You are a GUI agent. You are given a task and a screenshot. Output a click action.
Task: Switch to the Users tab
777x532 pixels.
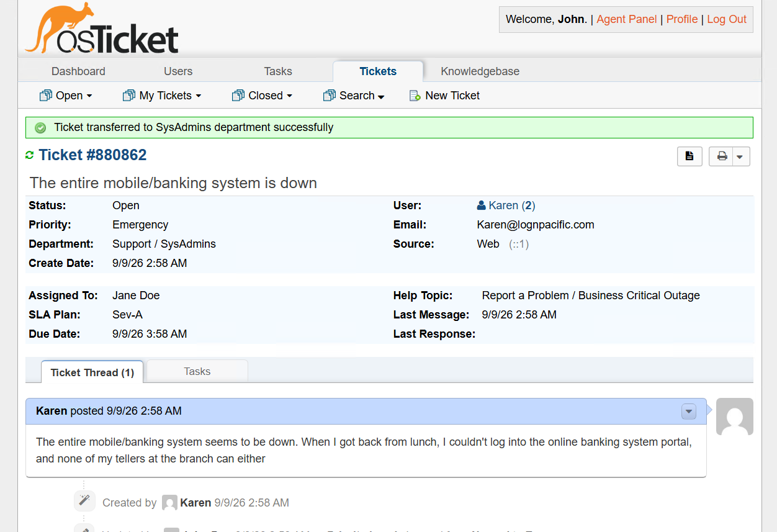pos(178,71)
